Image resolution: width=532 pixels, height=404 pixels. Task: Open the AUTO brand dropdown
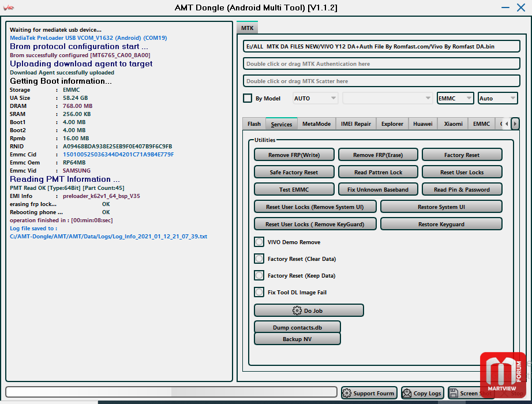pyautogui.click(x=315, y=98)
